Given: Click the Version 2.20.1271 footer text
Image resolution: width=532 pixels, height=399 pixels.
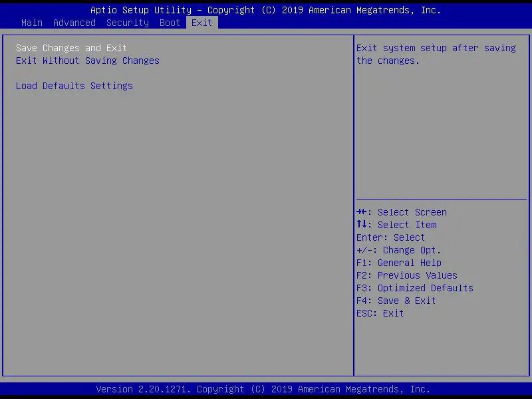Looking at the screenshot, I should (263, 389).
